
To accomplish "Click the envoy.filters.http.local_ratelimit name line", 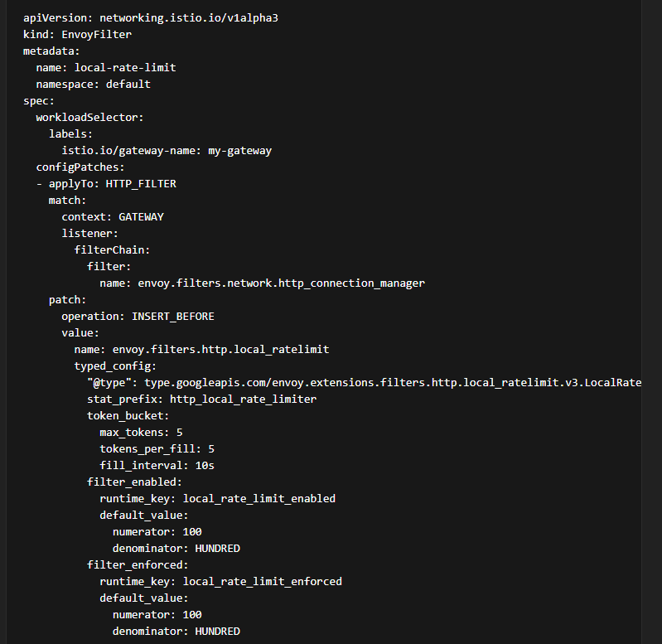I will (201, 349).
